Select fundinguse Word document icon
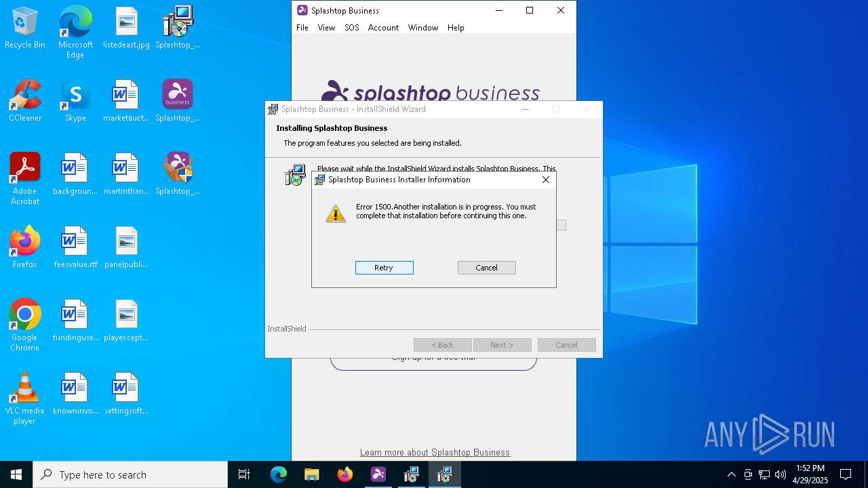 pyautogui.click(x=75, y=321)
